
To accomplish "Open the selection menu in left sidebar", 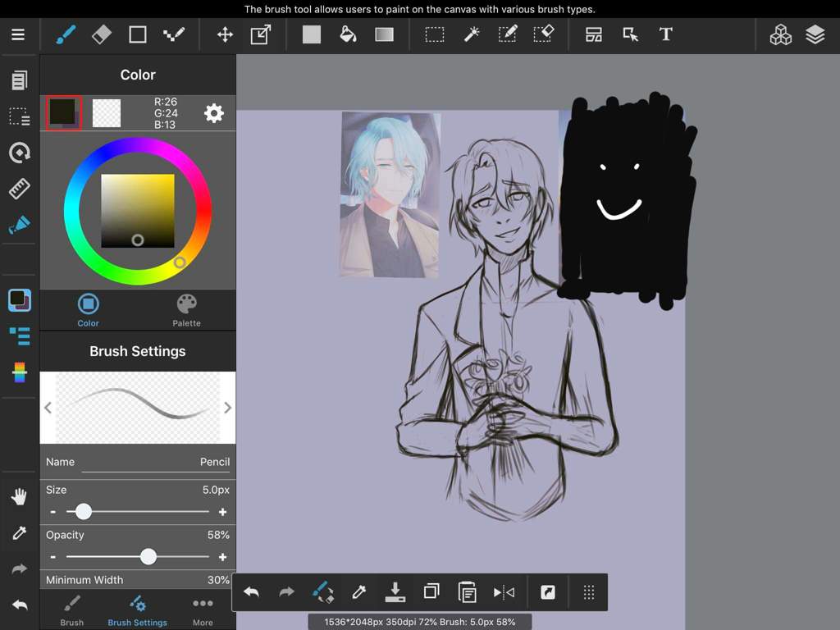I will [x=20, y=116].
